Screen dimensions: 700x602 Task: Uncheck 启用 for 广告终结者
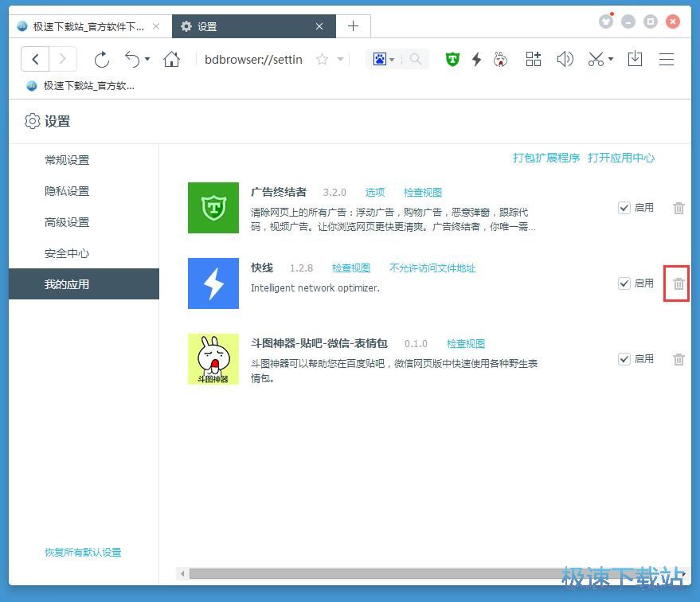pos(624,208)
